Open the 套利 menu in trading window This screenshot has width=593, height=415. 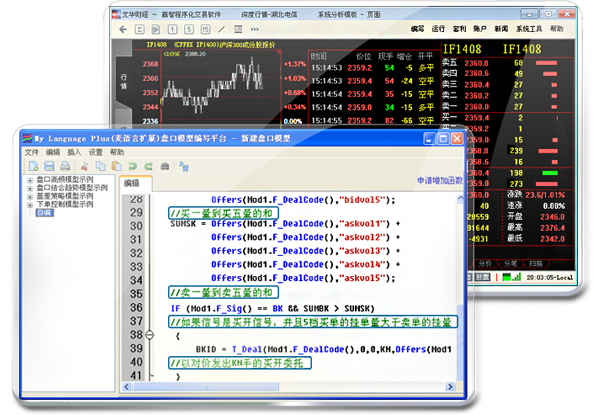pyautogui.click(x=459, y=29)
